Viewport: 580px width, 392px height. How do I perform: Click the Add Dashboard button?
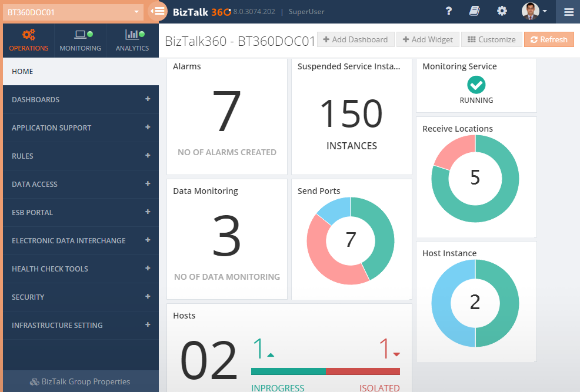pos(355,39)
